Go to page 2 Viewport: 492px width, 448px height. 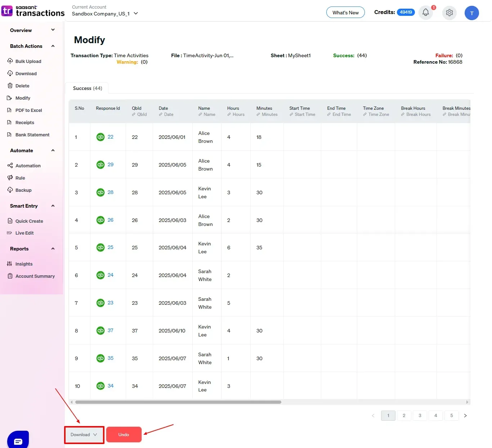coord(404,416)
